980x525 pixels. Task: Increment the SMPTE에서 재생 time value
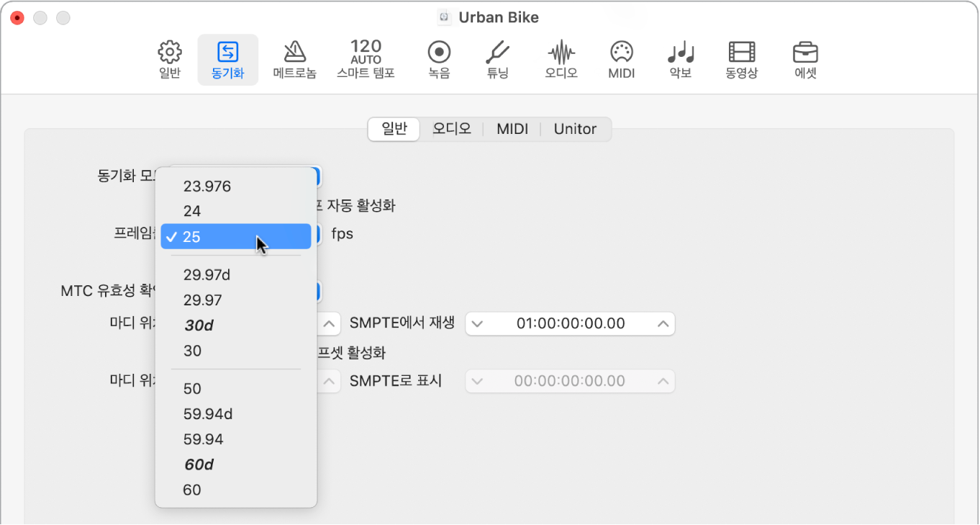coord(663,323)
